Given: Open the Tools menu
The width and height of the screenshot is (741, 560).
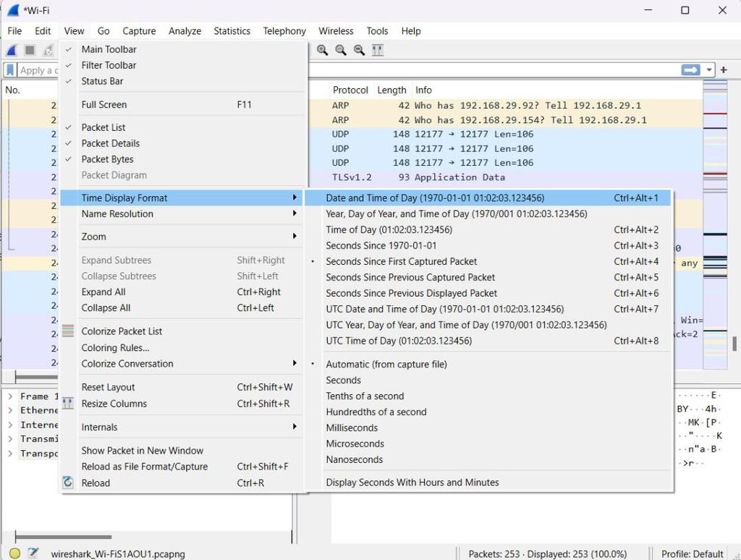Looking at the screenshot, I should click(x=377, y=31).
